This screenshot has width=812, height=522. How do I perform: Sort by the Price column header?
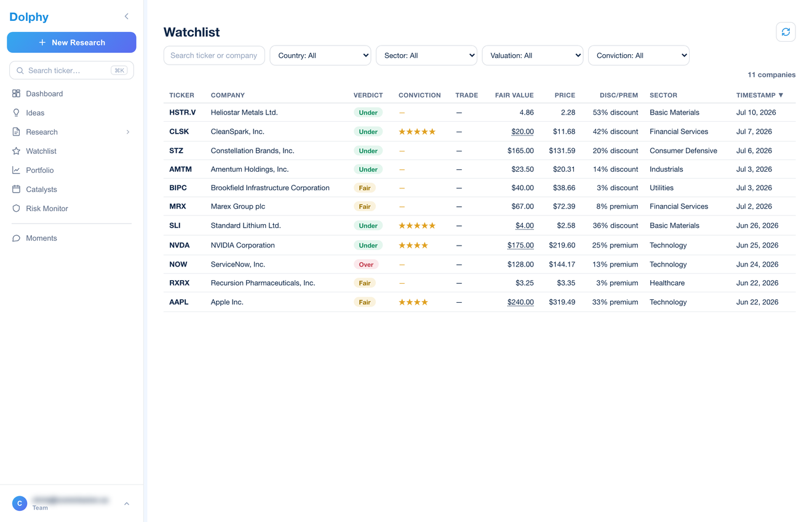click(x=565, y=95)
